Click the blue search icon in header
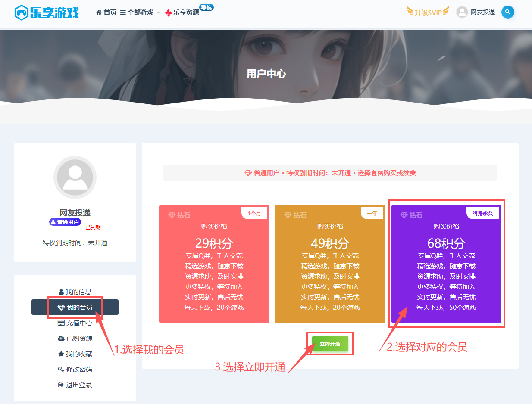The image size is (532, 404). click(507, 12)
